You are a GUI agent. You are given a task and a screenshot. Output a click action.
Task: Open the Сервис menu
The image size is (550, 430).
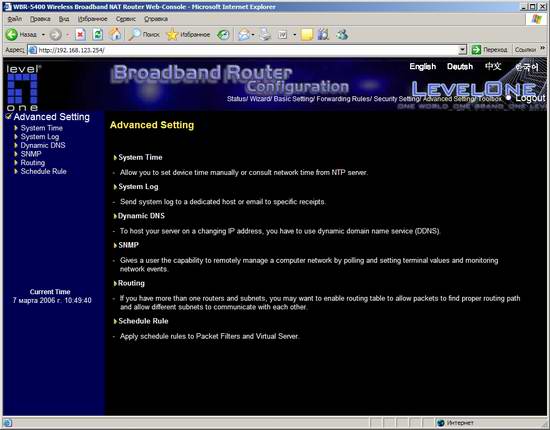pyautogui.click(x=126, y=19)
